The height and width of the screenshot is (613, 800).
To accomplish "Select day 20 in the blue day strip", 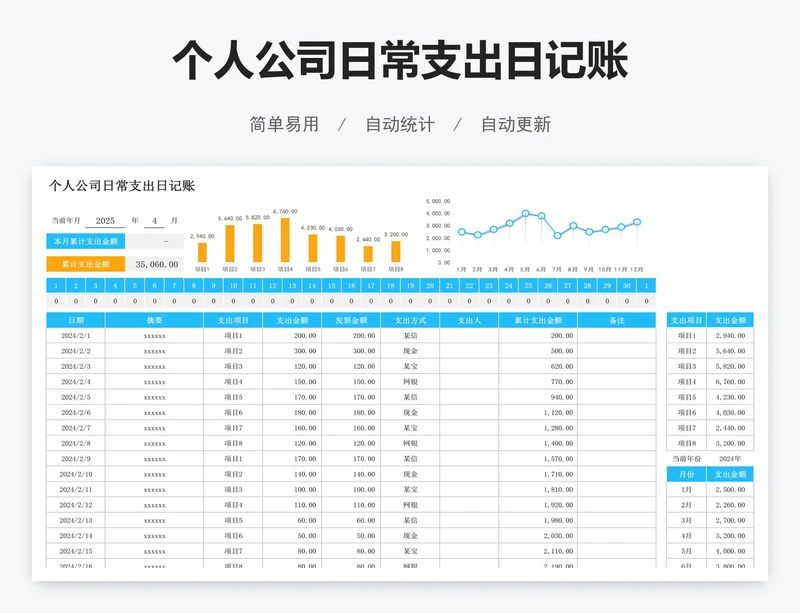I will 430,286.
